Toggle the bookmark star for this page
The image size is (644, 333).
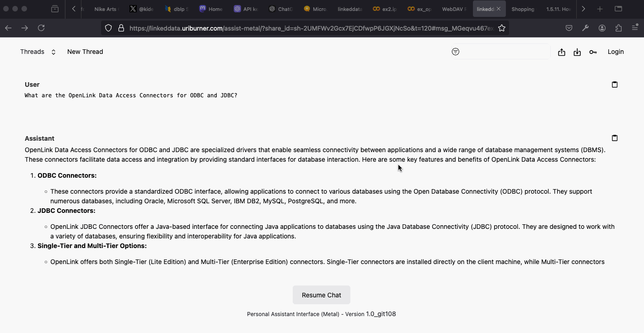pyautogui.click(x=502, y=28)
